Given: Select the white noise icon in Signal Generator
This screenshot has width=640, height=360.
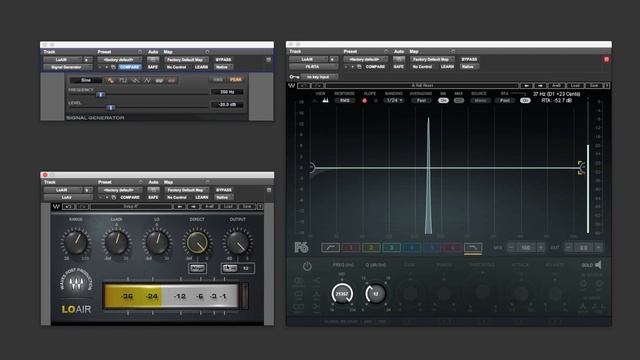Looking at the screenshot, I should click(160, 80).
